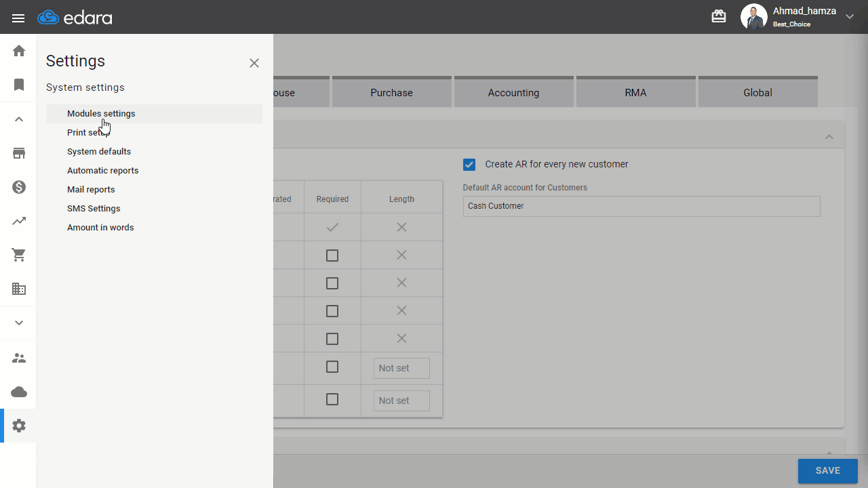Open the gift icon in the header
The width and height of the screenshot is (868, 488).
[719, 17]
